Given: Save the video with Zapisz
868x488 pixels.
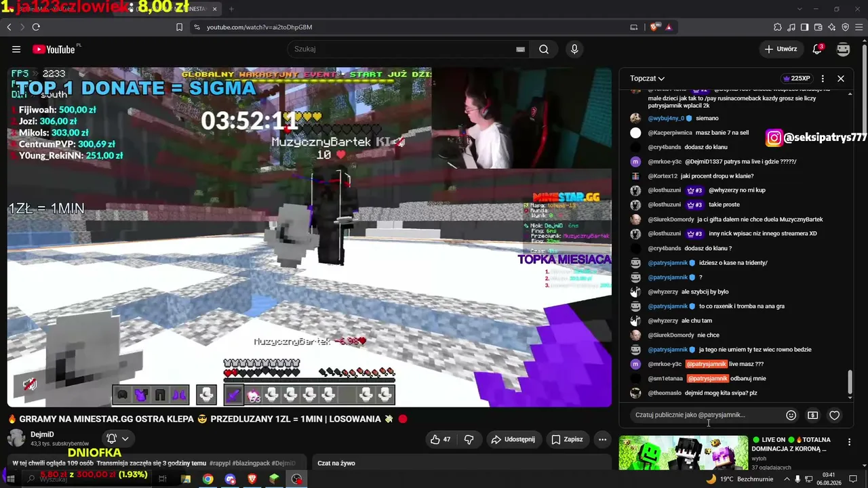Looking at the screenshot, I should coord(567,439).
